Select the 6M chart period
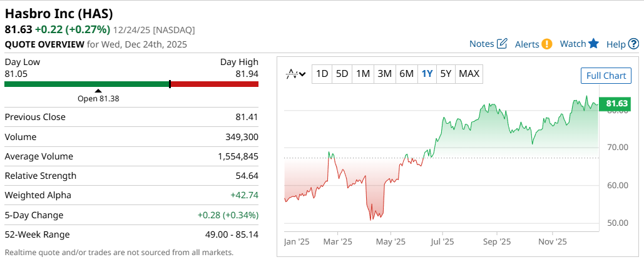Screen dimensions: 644x262 click(406, 74)
